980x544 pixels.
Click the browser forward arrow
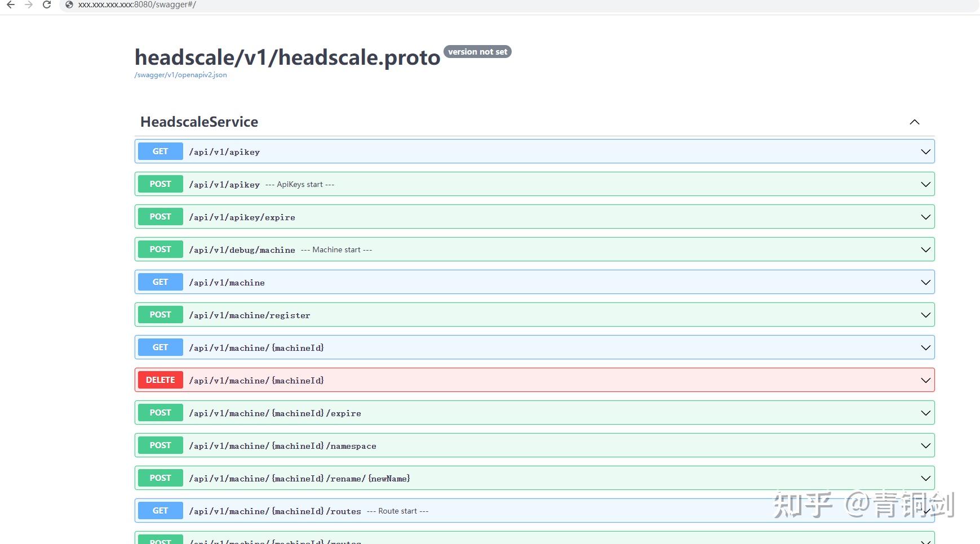click(29, 5)
